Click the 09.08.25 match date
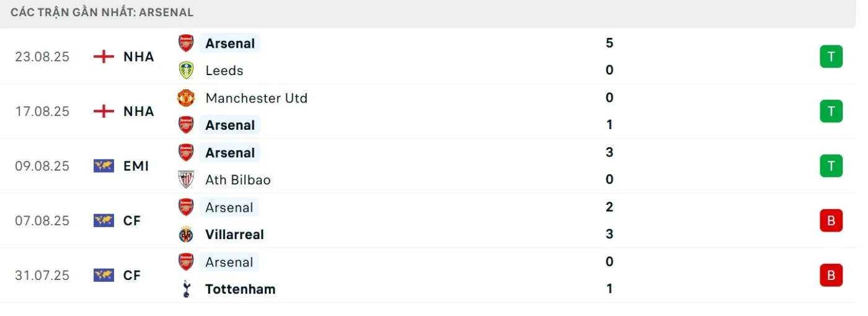Screen dimensions: 868x316 point(42,166)
